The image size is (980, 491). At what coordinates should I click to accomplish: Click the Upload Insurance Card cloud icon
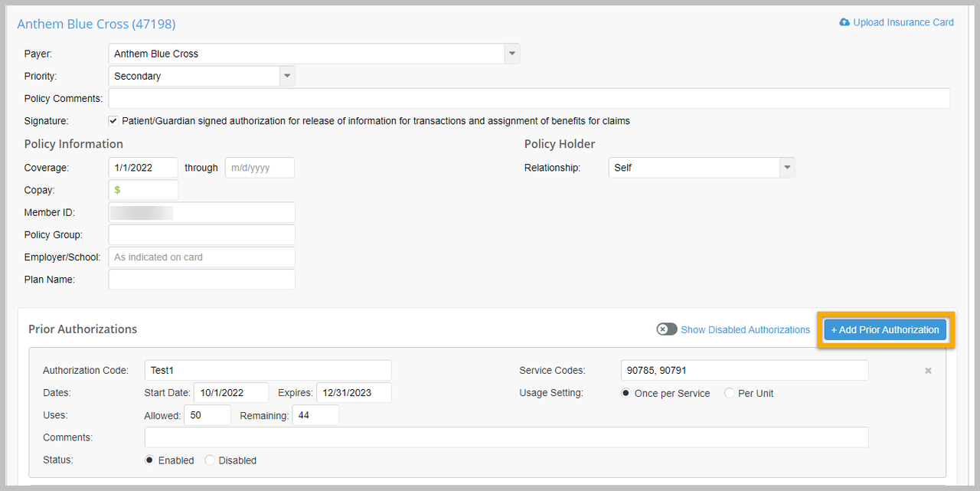844,22
